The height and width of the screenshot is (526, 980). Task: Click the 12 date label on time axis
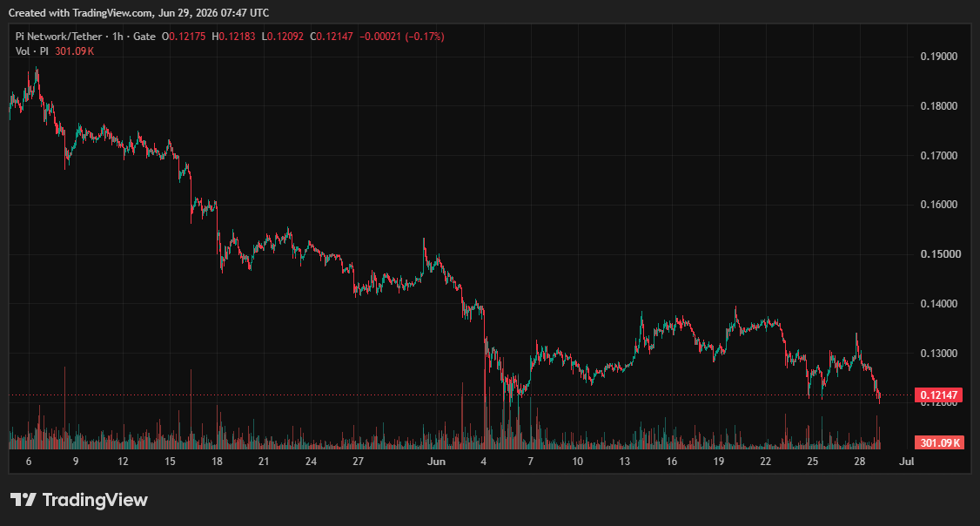point(123,461)
